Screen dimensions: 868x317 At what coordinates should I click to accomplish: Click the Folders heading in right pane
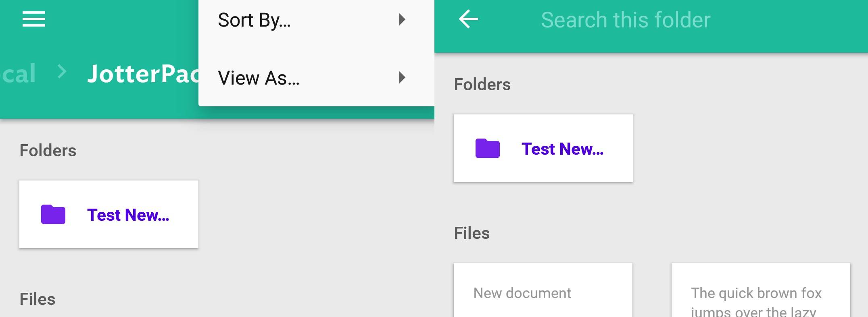(x=482, y=84)
